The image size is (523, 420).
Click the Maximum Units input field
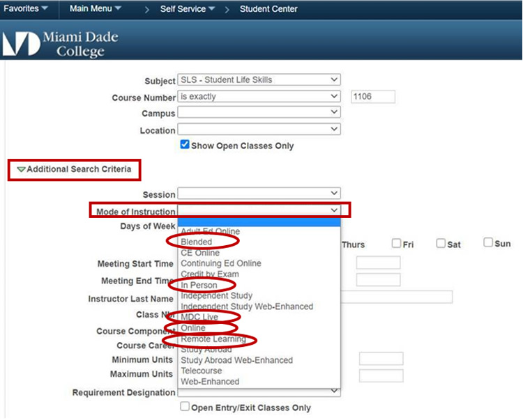381,376
